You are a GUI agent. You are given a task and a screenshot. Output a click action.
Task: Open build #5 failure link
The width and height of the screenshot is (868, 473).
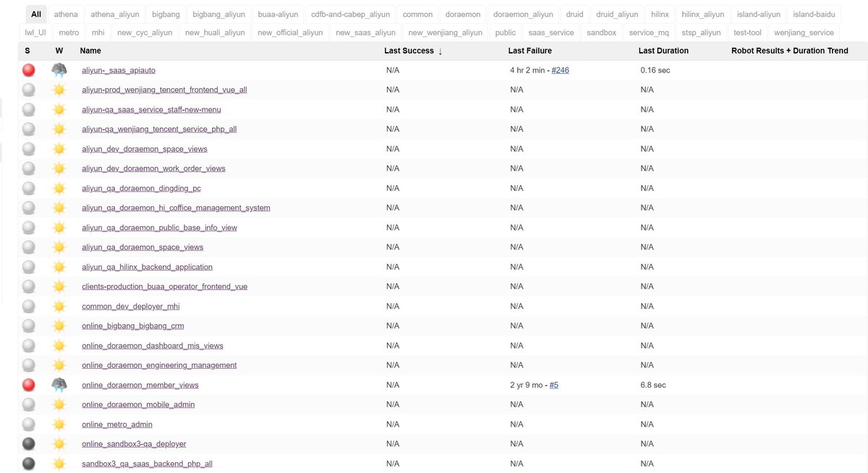pos(554,385)
